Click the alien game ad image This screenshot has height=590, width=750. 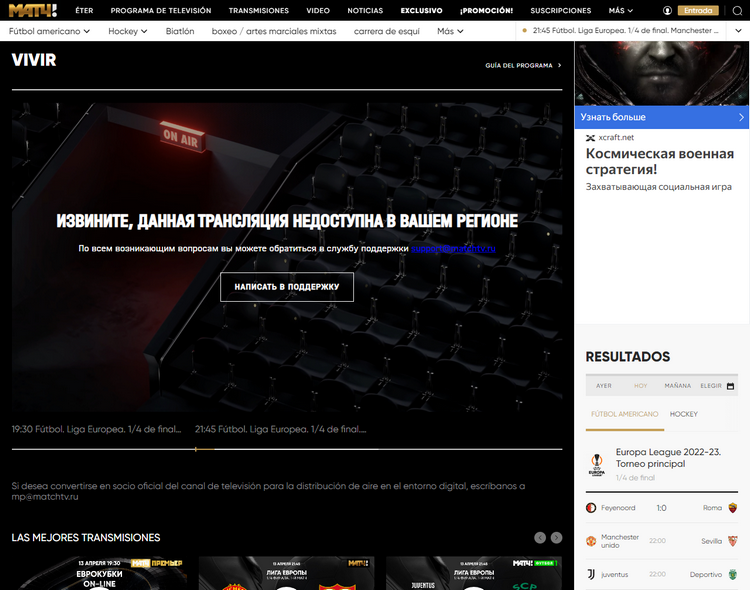pyautogui.click(x=662, y=73)
